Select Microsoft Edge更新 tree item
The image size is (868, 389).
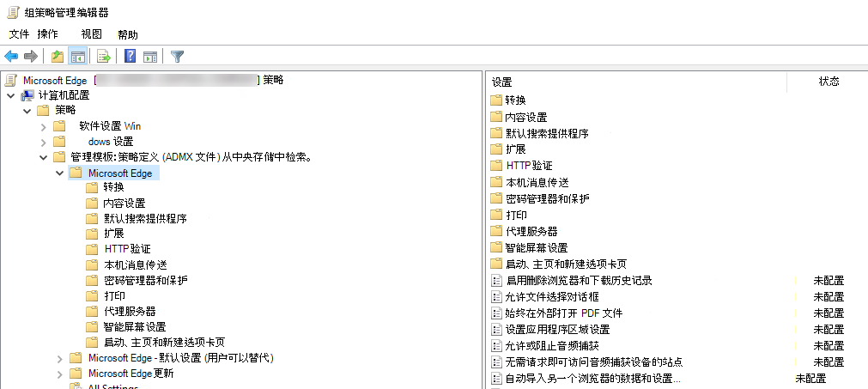pos(131,374)
